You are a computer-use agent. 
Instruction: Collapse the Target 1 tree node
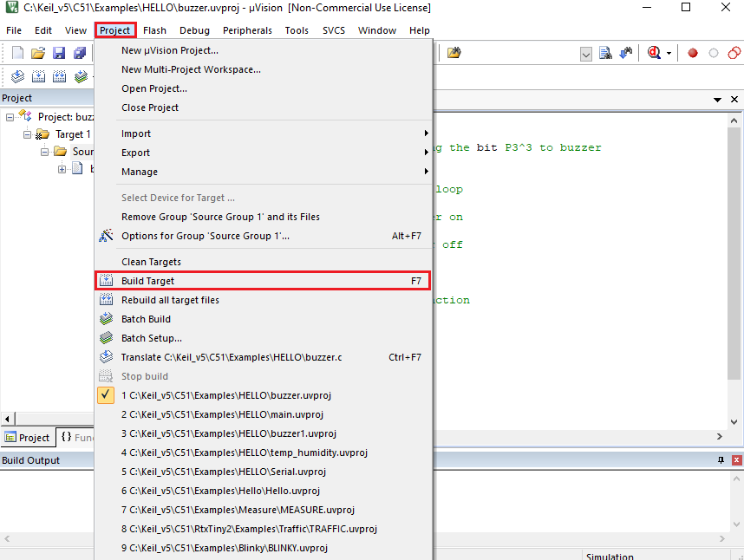27,134
